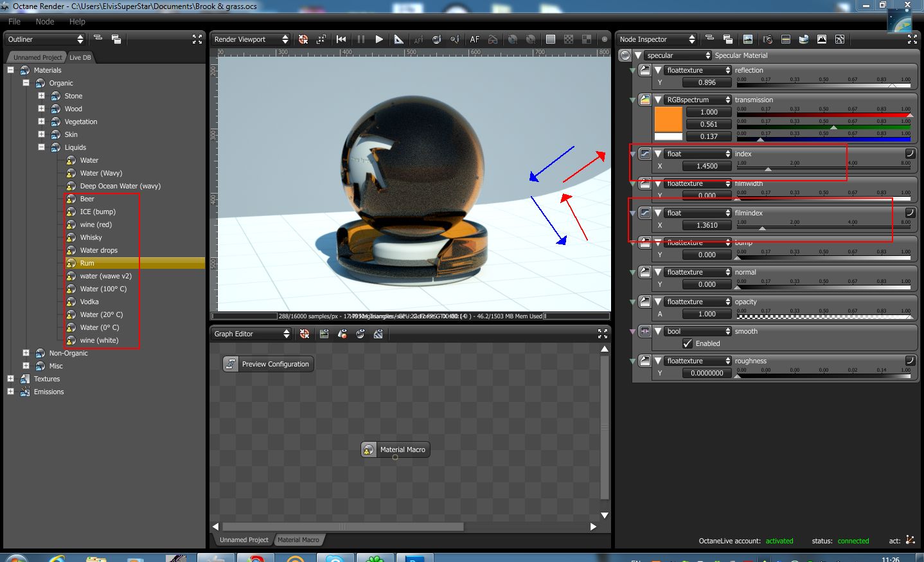Image resolution: width=924 pixels, height=562 pixels.
Task: Open the specular material type dropdown
Action: [678, 55]
